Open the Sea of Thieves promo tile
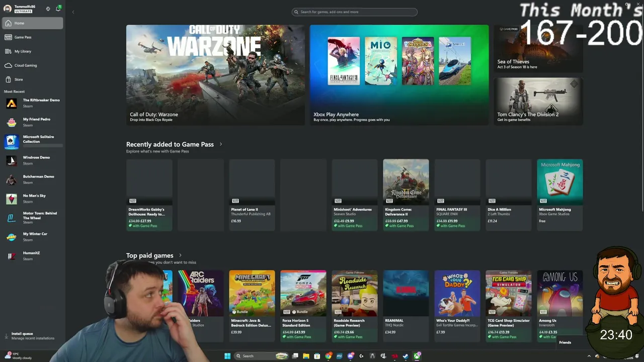The width and height of the screenshot is (644, 362). [x=538, y=49]
